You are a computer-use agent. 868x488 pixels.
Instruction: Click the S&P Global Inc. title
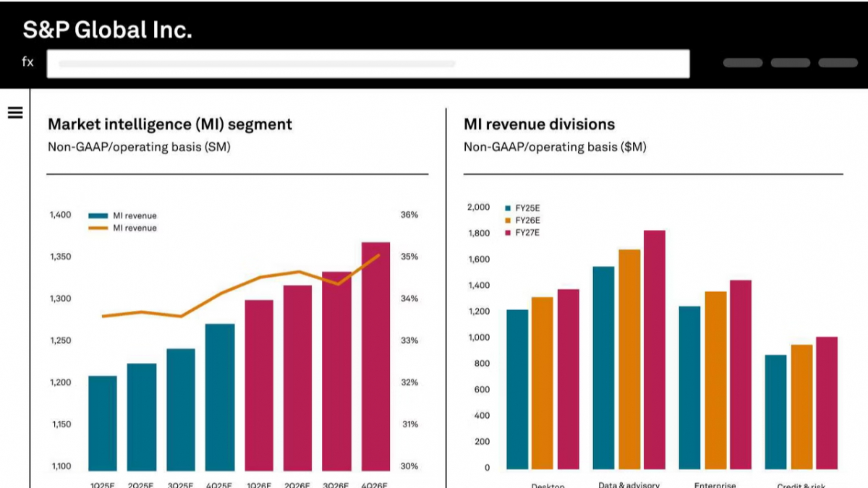(x=107, y=30)
